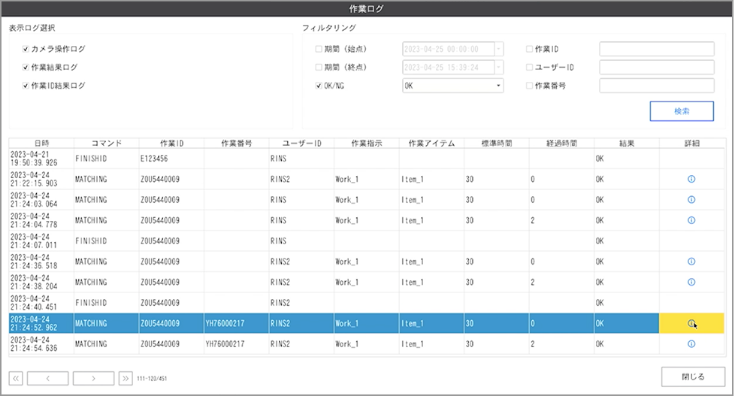Sort by 作業指示 column header

coord(367,143)
